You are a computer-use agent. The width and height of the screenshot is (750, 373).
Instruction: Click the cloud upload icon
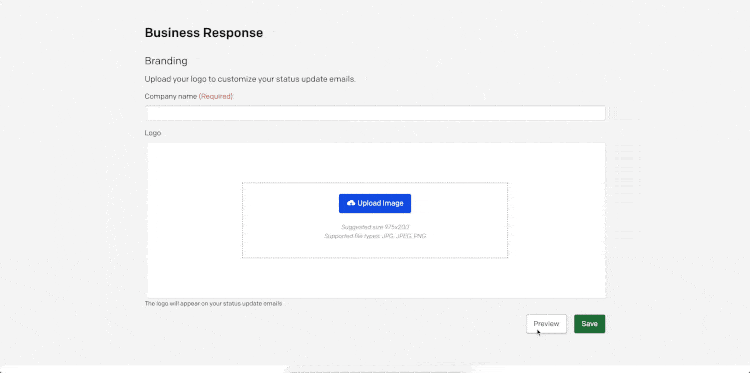351,203
